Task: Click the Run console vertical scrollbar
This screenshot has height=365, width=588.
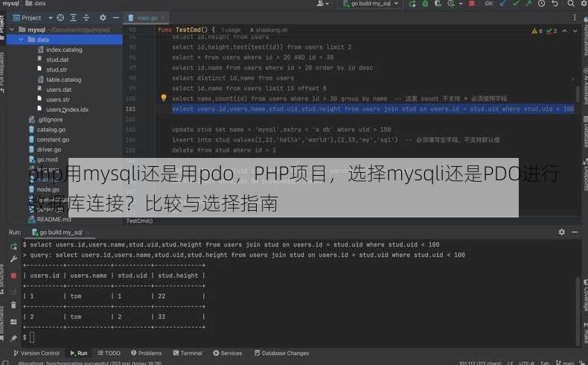Action: [578, 311]
